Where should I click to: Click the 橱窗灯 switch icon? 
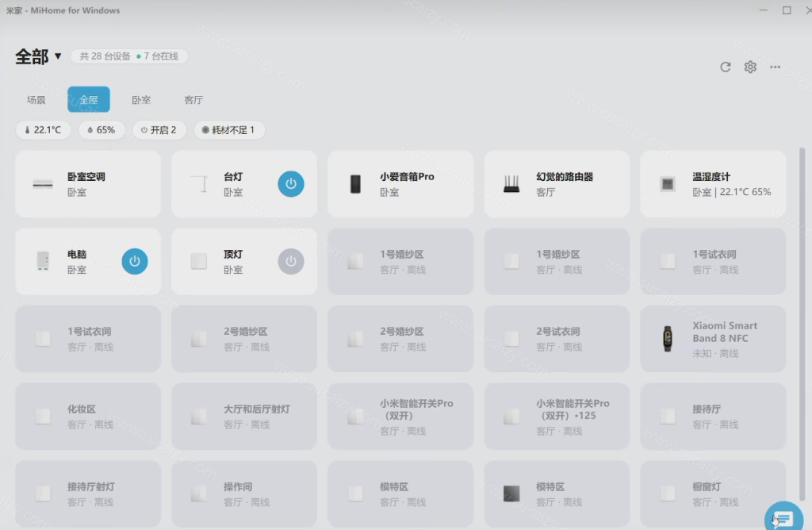(x=668, y=494)
